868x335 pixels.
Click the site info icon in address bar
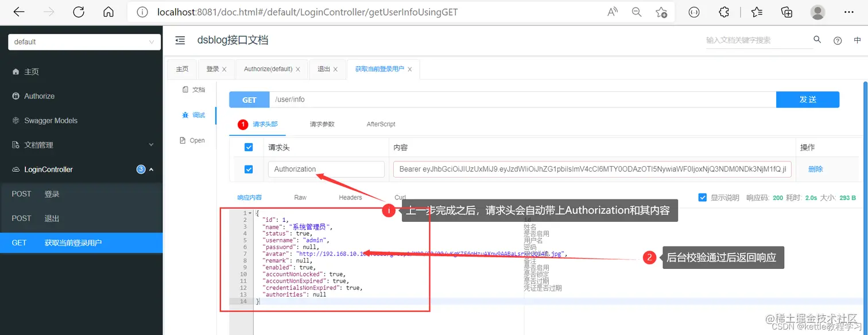[x=144, y=11]
